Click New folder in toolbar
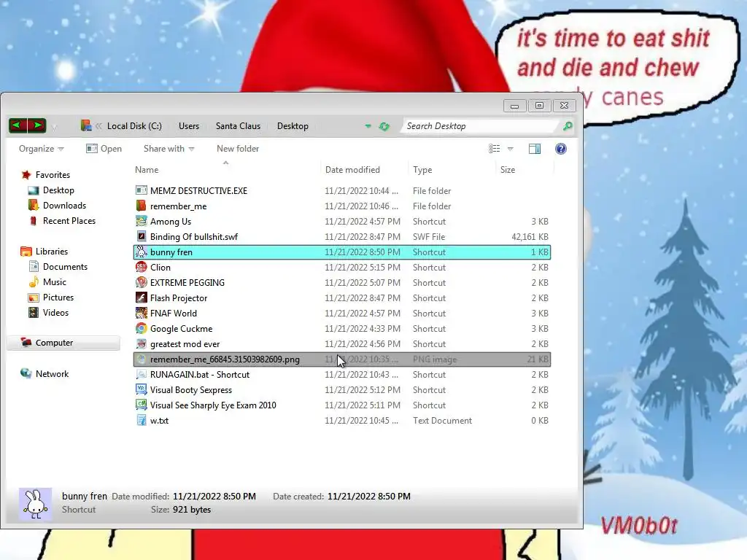The width and height of the screenshot is (747, 560). 238,149
